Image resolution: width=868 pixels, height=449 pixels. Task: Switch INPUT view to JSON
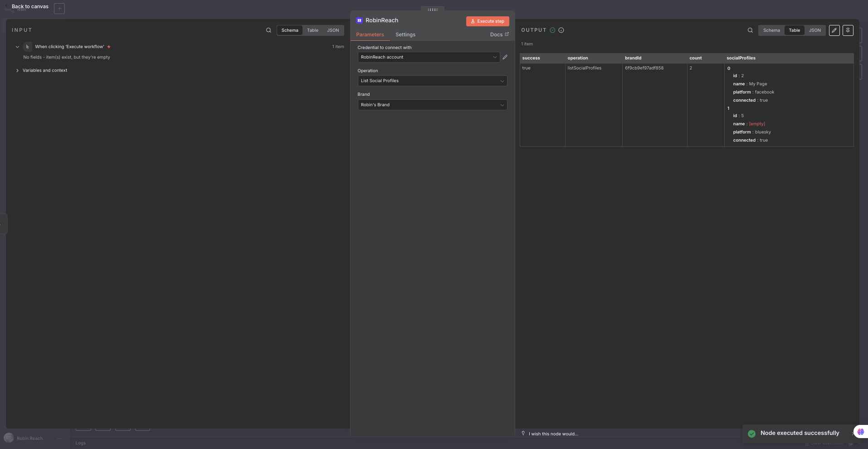(333, 30)
